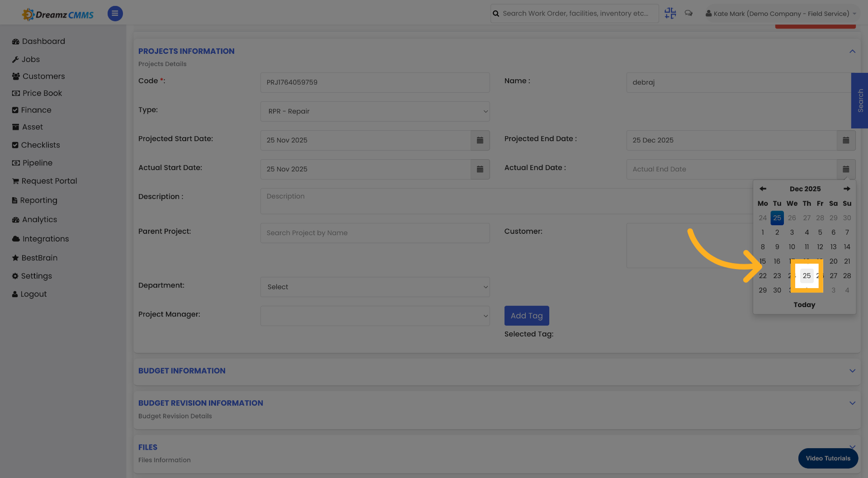Open Actual Start Date calendar icon
Screen dimensions: 868x478
(480, 169)
